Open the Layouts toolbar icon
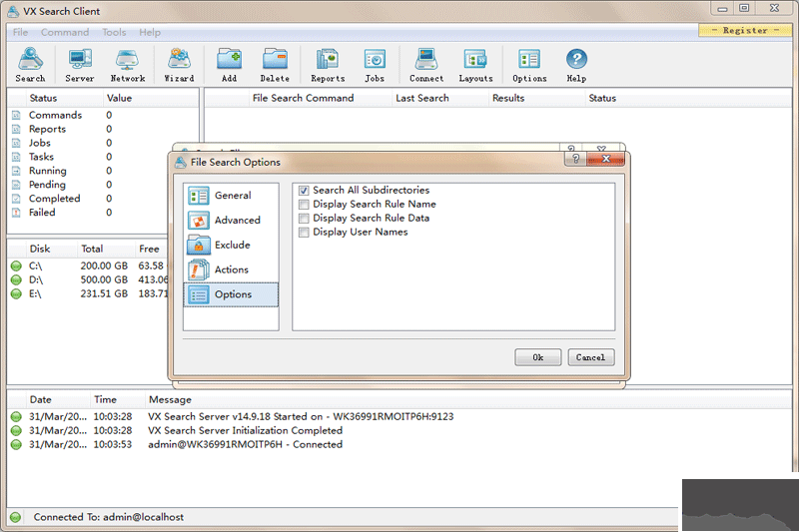Screen dimensions: 799x532 [475, 64]
